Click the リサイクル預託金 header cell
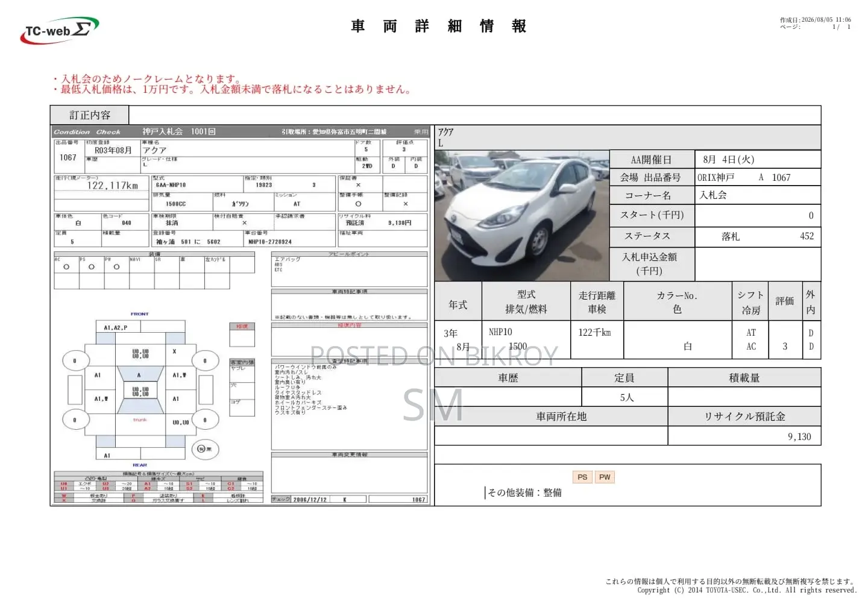The image size is (868, 613). point(744,417)
